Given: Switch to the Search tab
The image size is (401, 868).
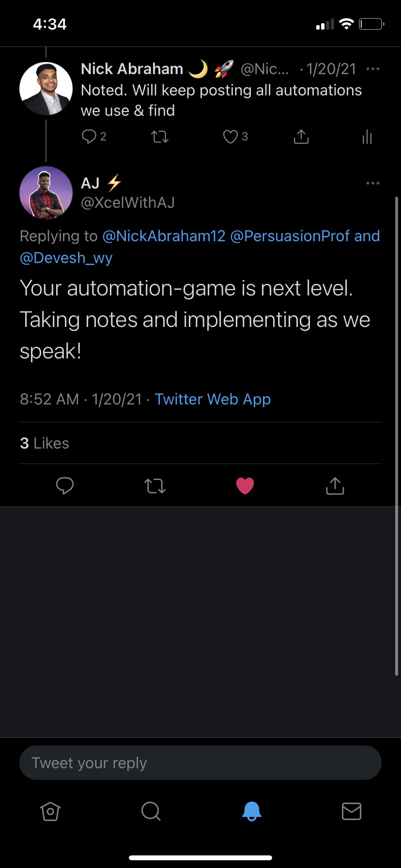Looking at the screenshot, I should click(151, 811).
